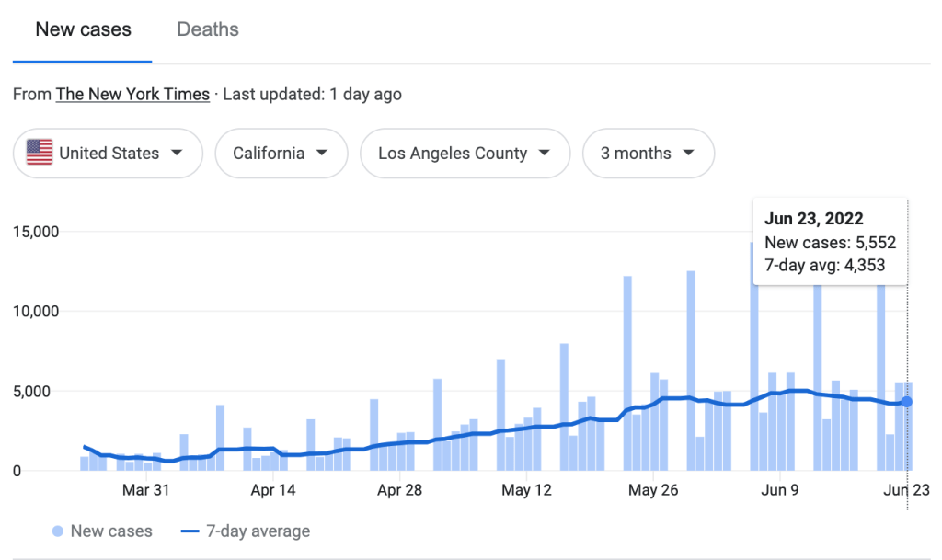Open the California state dropdown
This screenshot has width=942, height=560.
pos(281,154)
